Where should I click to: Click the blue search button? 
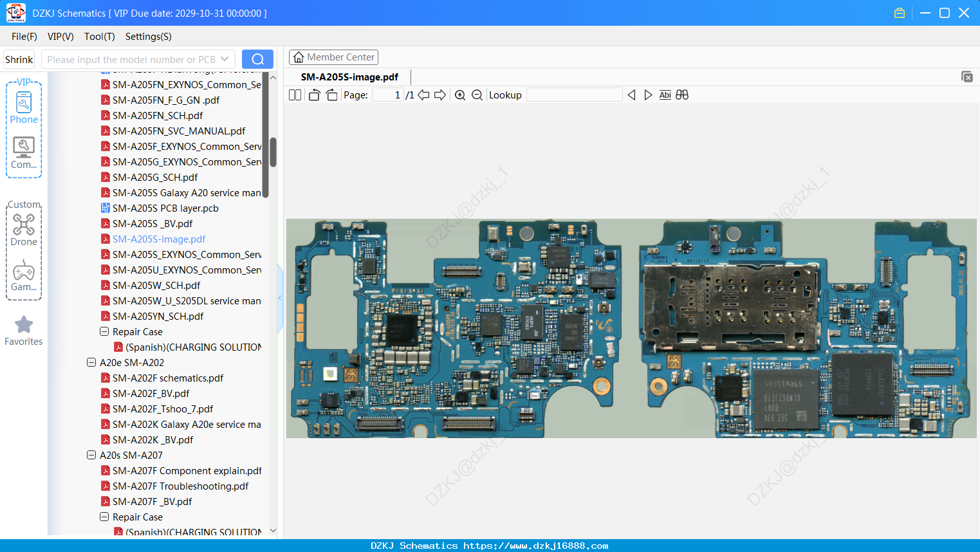tap(257, 59)
